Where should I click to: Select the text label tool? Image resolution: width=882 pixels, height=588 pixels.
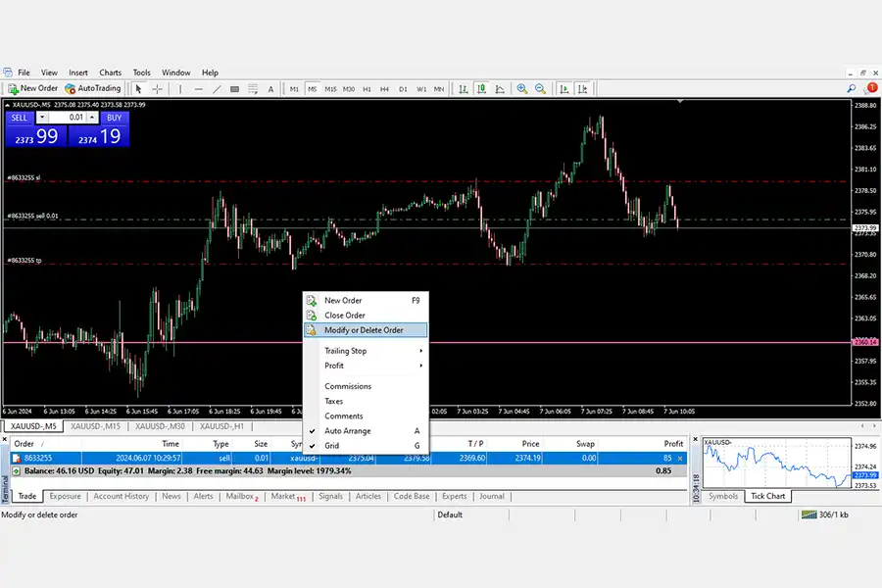[x=270, y=89]
